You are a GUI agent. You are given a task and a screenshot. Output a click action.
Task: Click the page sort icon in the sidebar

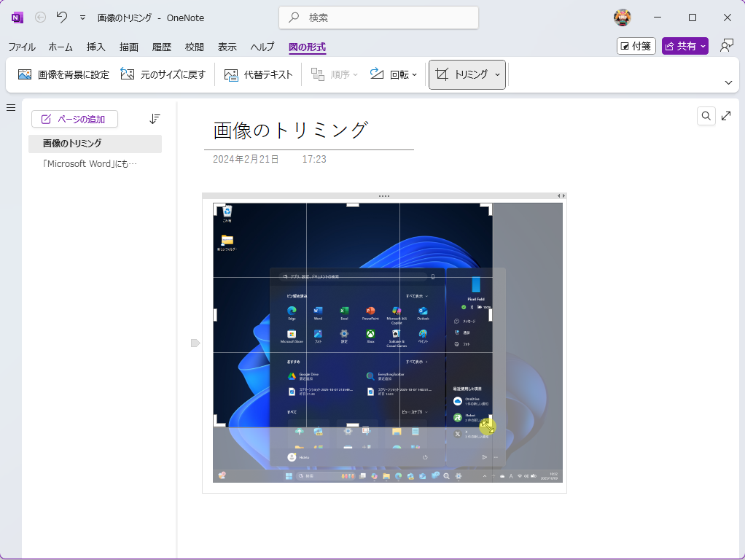pyautogui.click(x=154, y=119)
